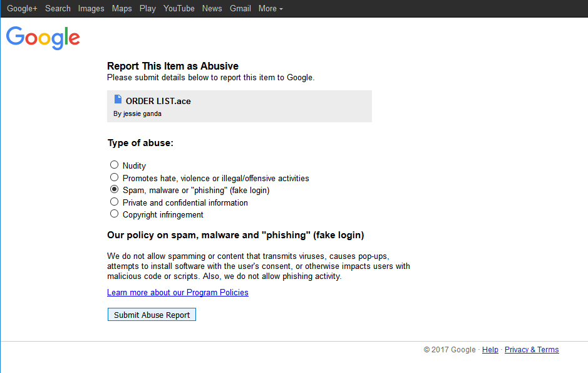Select Spam, malware or phishing option

tap(114, 189)
